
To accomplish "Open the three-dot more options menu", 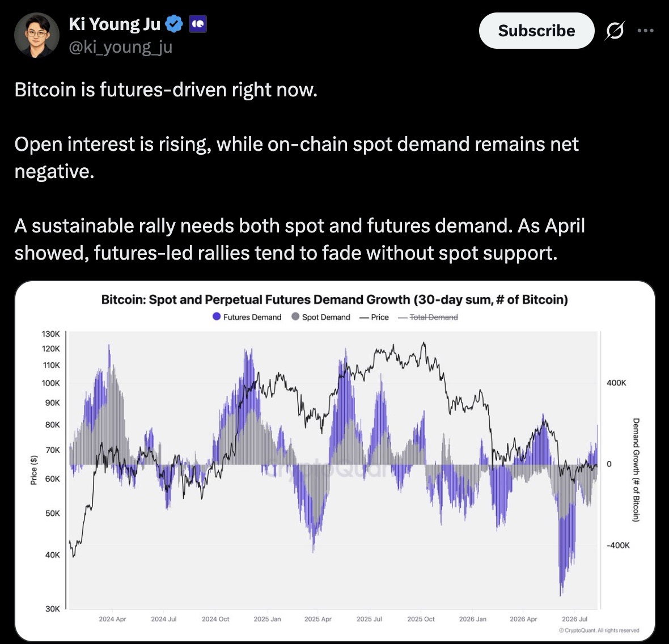I will (646, 30).
